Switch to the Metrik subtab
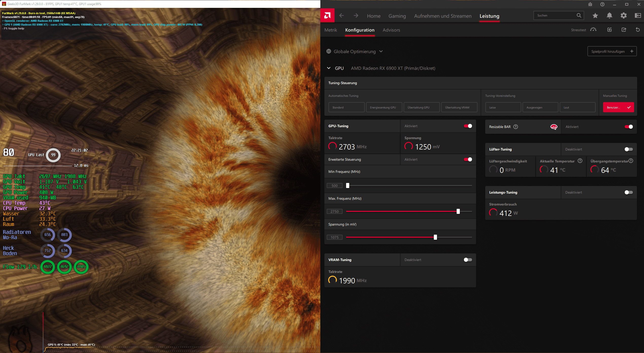Image resolution: width=644 pixels, height=353 pixels. (331, 30)
